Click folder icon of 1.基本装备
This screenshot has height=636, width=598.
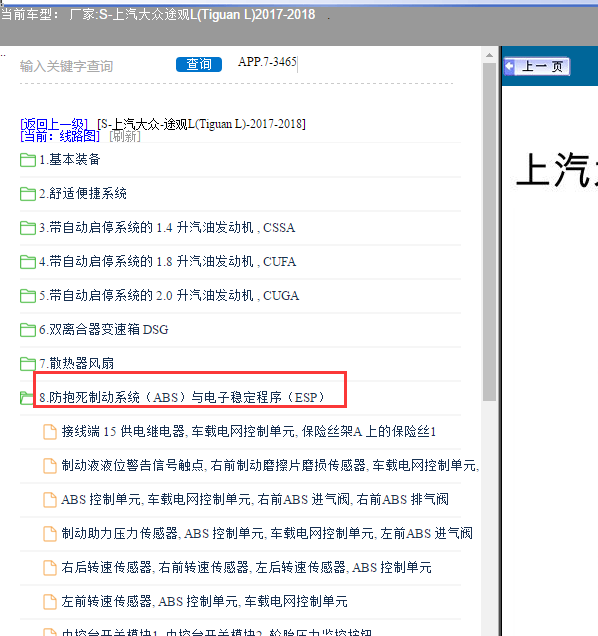(x=28, y=160)
